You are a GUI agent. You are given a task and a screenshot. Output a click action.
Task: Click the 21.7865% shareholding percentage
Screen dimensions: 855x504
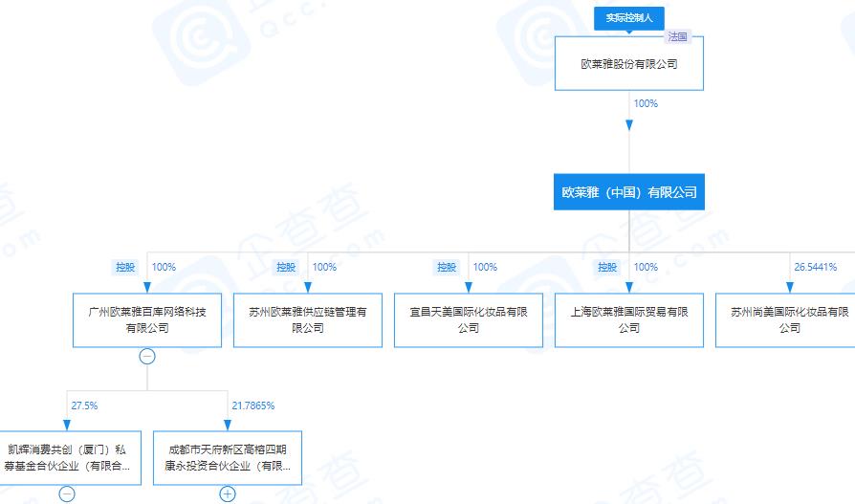click(x=253, y=405)
